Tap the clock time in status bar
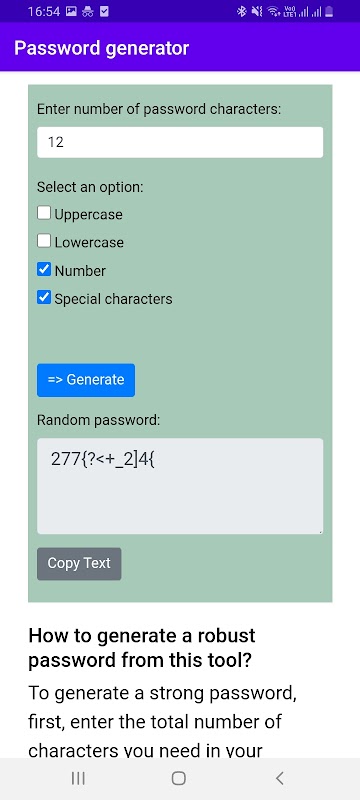This screenshot has width=360, height=800. (x=44, y=11)
